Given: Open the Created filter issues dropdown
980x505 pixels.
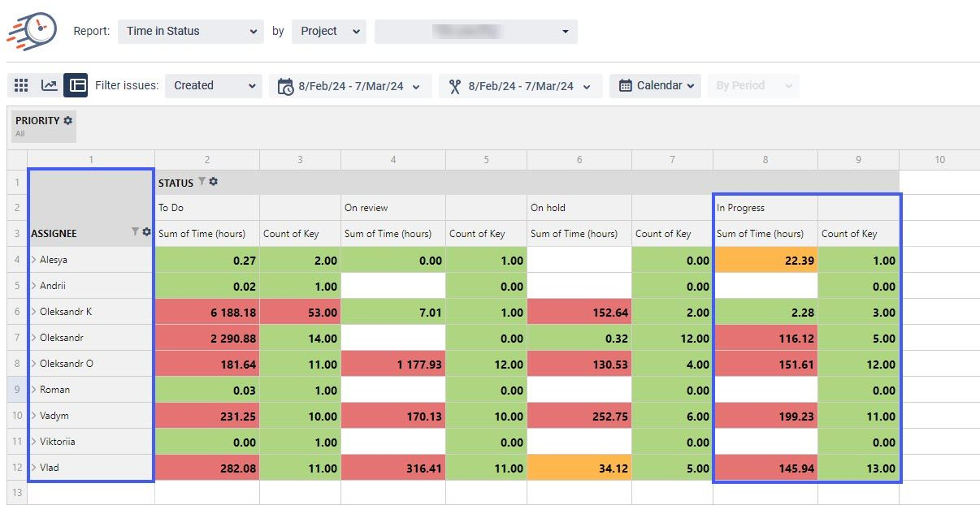Looking at the screenshot, I should coord(213,86).
